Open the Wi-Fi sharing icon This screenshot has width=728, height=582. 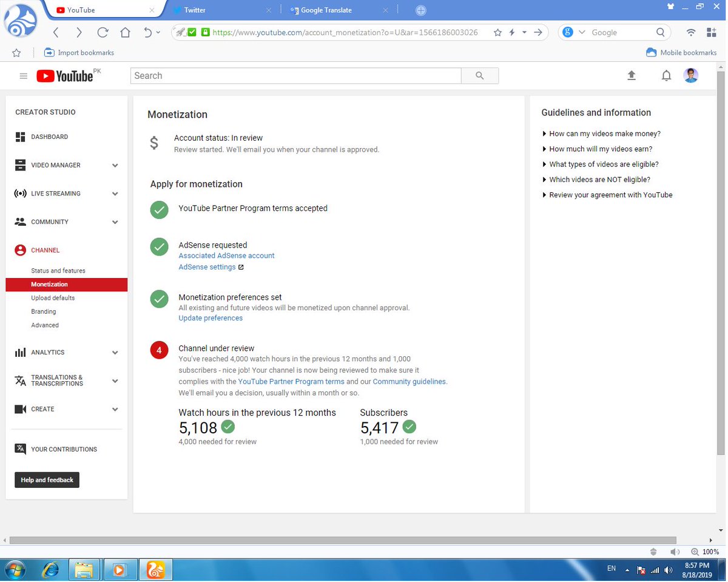click(x=691, y=33)
